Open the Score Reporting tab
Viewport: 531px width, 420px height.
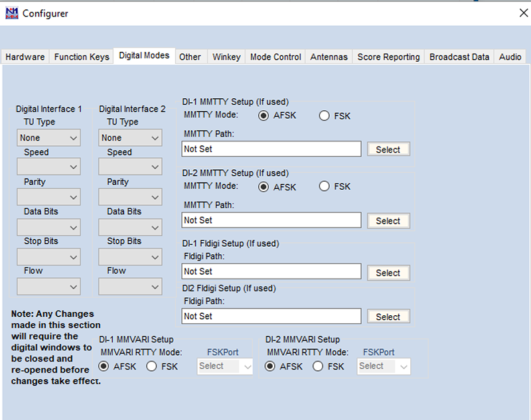click(x=388, y=57)
